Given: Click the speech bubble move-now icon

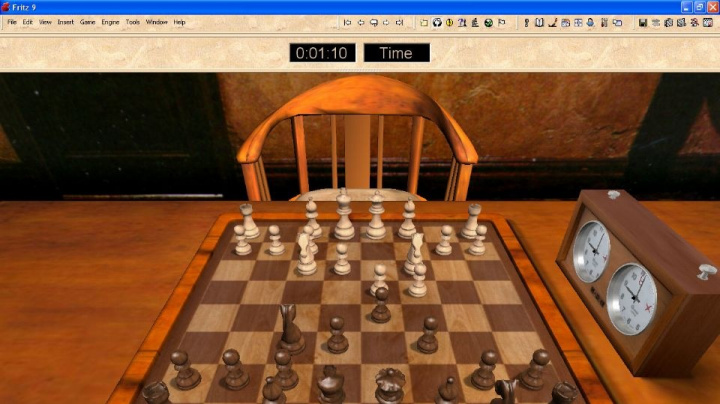Looking at the screenshot, I should pyautogui.click(x=374, y=22).
